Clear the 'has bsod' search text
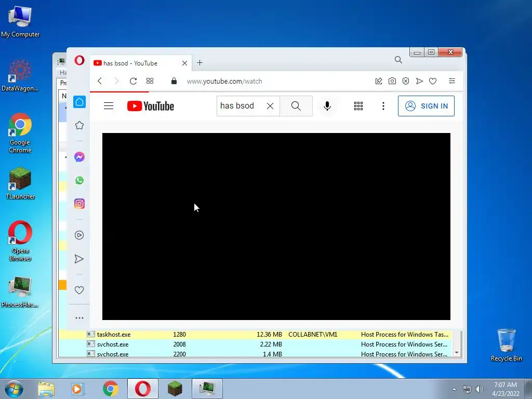 270,106
